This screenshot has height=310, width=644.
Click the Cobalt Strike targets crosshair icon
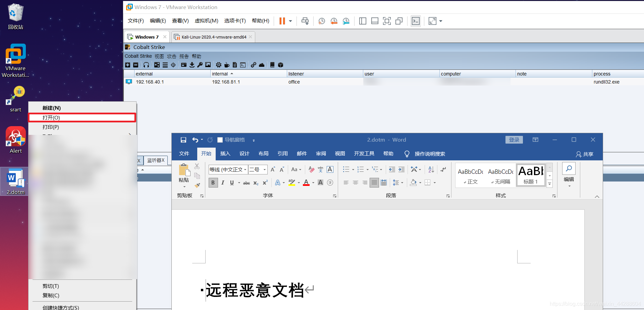[173, 65]
